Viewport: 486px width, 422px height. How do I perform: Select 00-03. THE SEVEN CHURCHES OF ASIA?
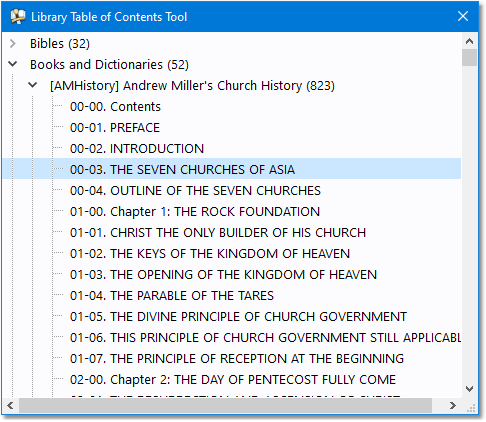tap(182, 170)
